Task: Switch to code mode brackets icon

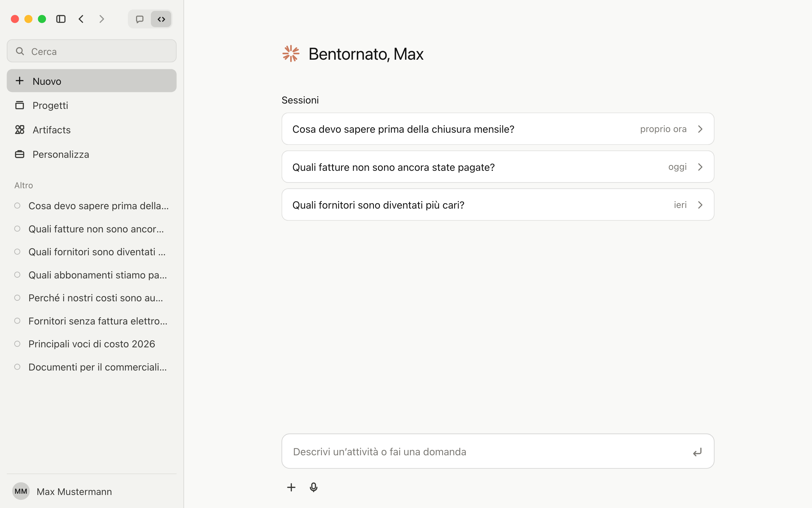Action: [x=161, y=19]
